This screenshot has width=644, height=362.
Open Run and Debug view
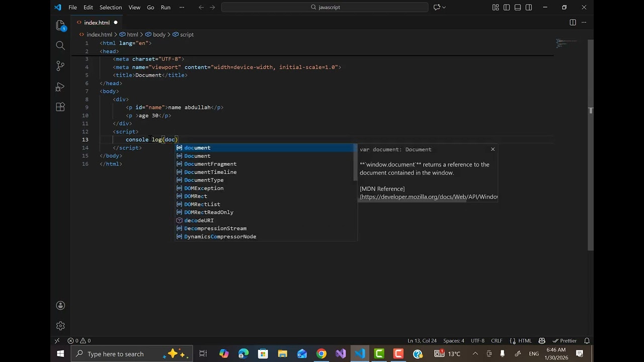60,86
